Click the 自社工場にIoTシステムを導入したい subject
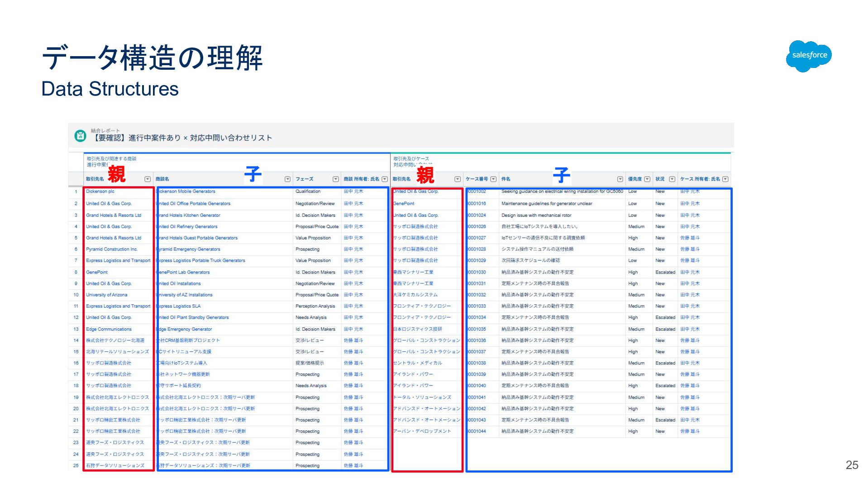868x489 pixels. pos(539,227)
